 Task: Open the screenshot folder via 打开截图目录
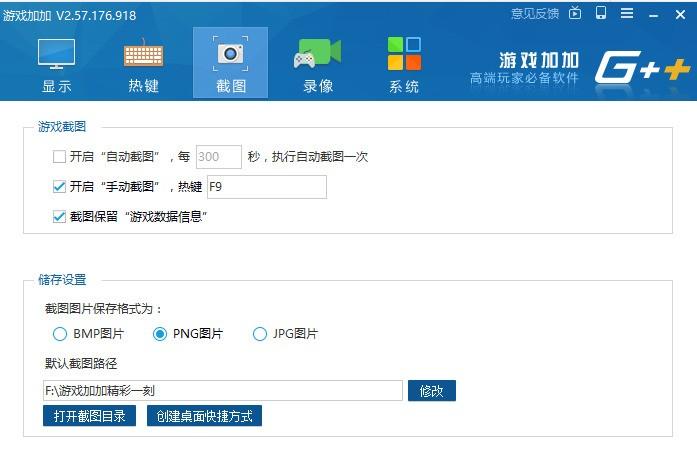[x=89, y=416]
